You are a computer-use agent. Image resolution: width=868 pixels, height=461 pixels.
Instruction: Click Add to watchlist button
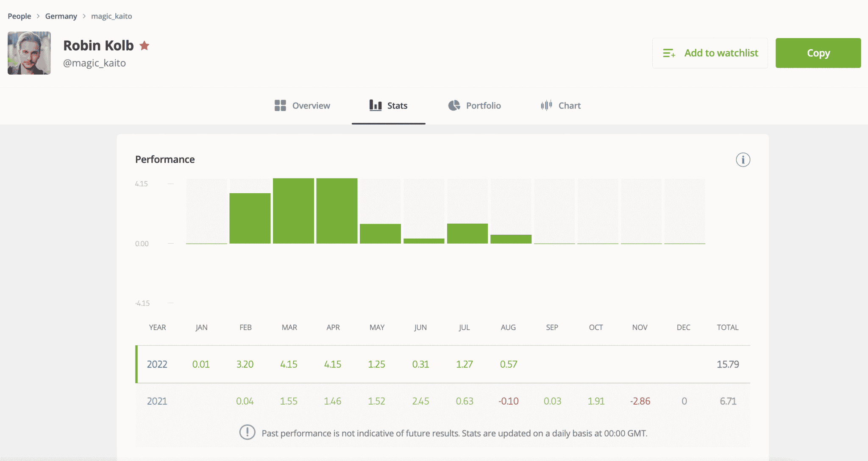coord(710,53)
